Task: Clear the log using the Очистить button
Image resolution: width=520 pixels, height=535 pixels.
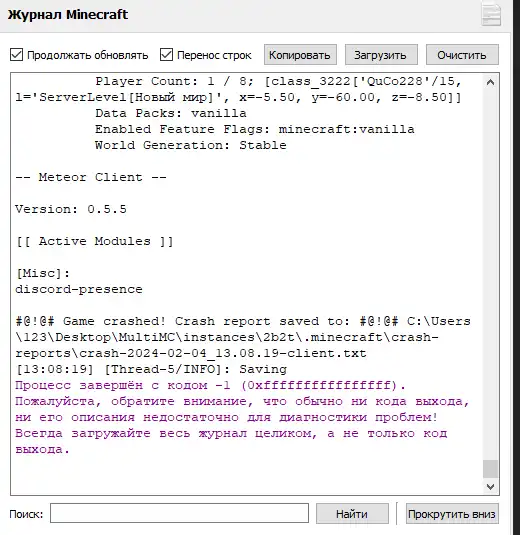Action: click(x=462, y=55)
